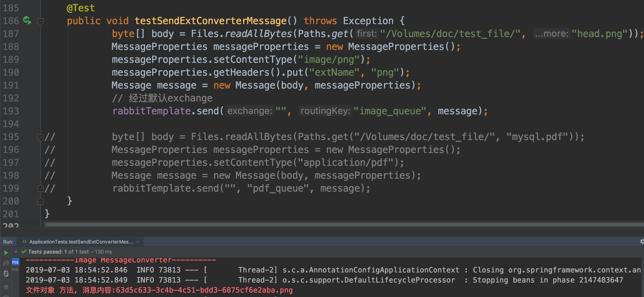The image size is (644, 297).
Task: Close the ApplicationTests run tab
Action: point(137,242)
